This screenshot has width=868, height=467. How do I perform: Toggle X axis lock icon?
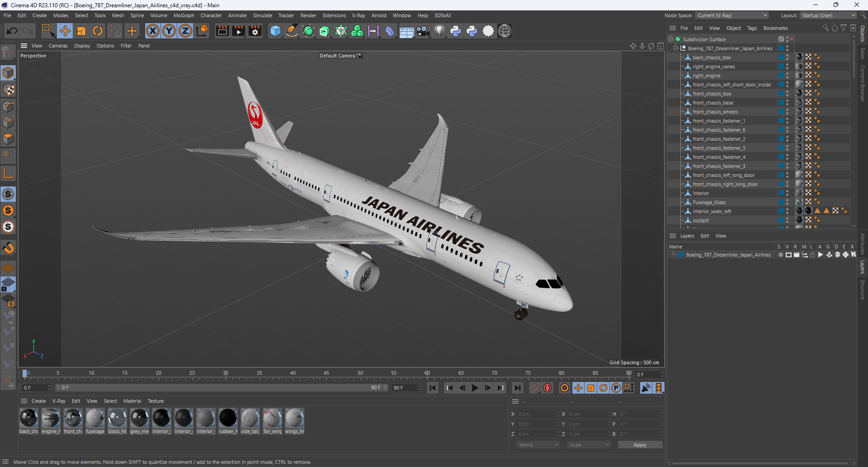click(153, 31)
